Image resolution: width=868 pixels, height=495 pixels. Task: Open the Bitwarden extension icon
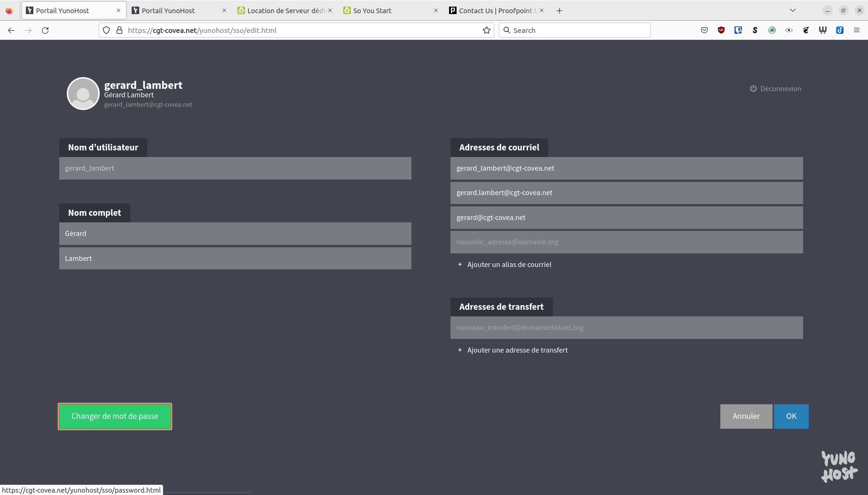[x=738, y=30]
